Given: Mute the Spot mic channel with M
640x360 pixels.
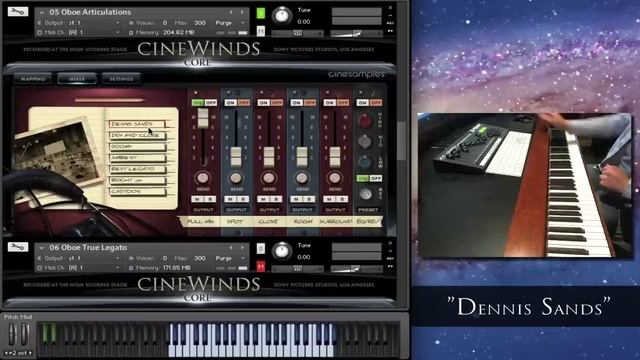Looking at the screenshot, I should [x=231, y=199].
